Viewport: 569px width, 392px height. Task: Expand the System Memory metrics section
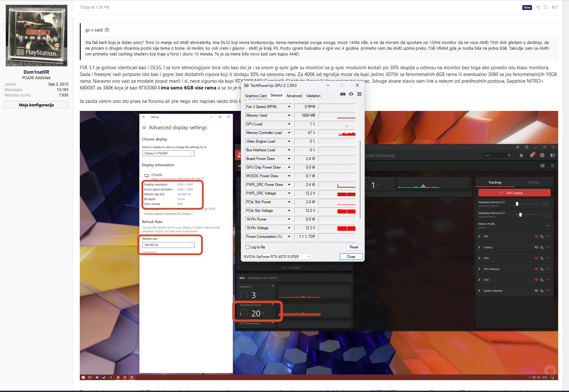479,291
